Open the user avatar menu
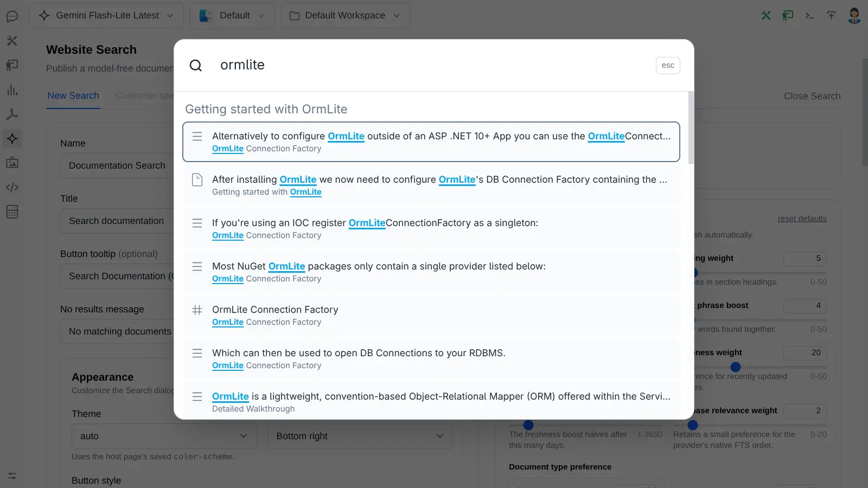This screenshot has width=868, height=488. pyautogui.click(x=854, y=15)
